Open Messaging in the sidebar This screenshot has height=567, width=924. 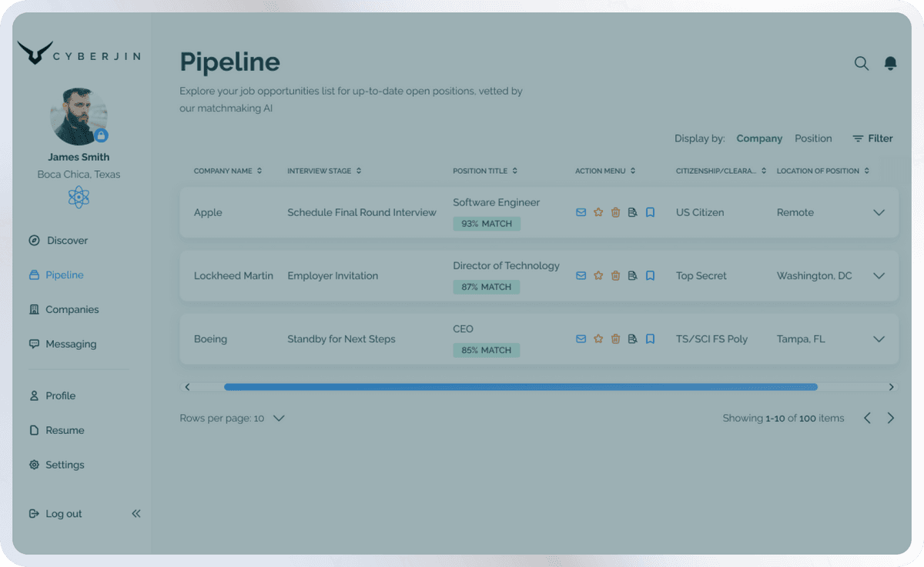tap(62, 344)
